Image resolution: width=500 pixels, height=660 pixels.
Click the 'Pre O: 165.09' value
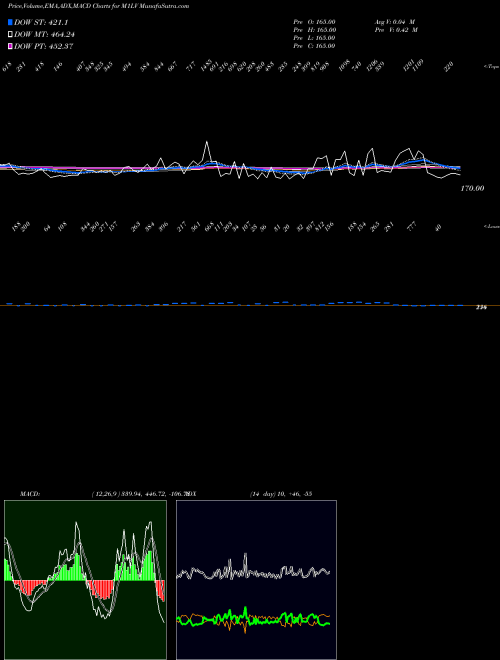314,21
